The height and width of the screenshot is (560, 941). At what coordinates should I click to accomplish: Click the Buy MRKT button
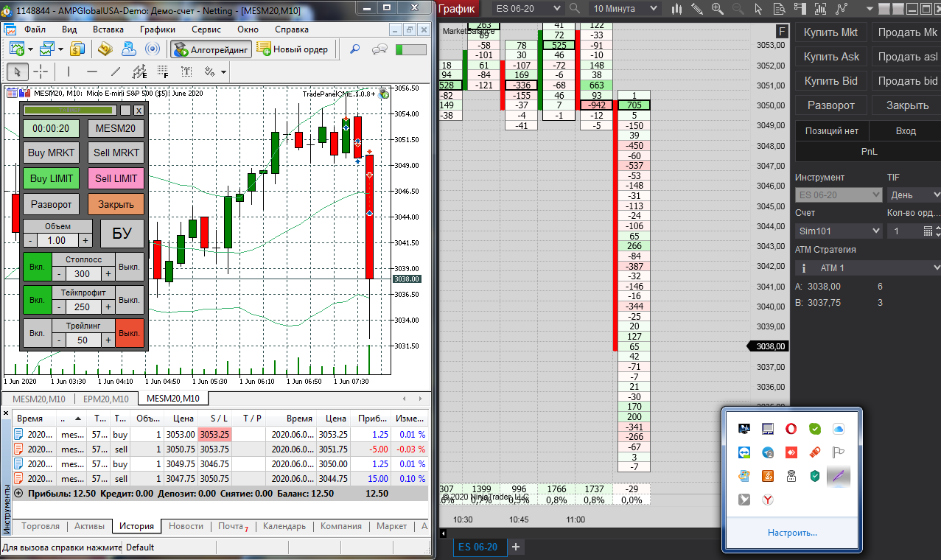(x=51, y=153)
